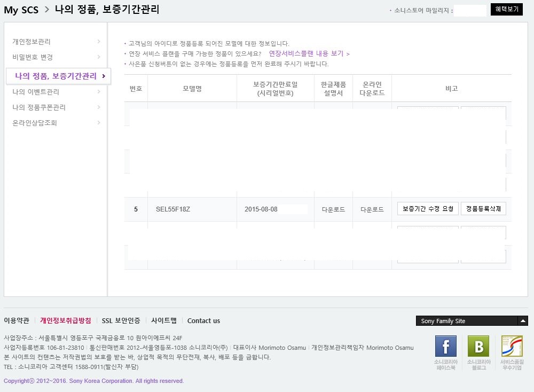Image resolution: width=534 pixels, height=392 pixels.
Task: Open 온라인상담조회 in the sidebar
Action: (x=35, y=123)
